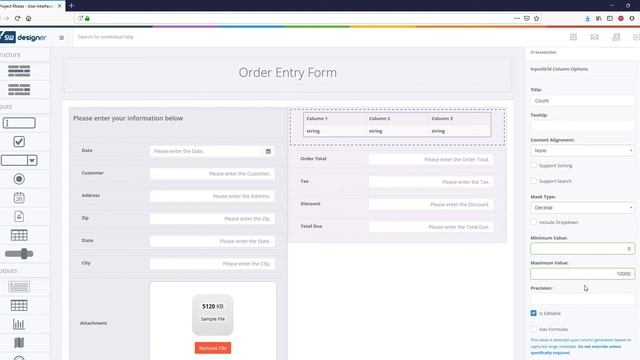Viewport: 640px width, 360px height.
Task: Open the browser library icon
Action: [x=599, y=18]
